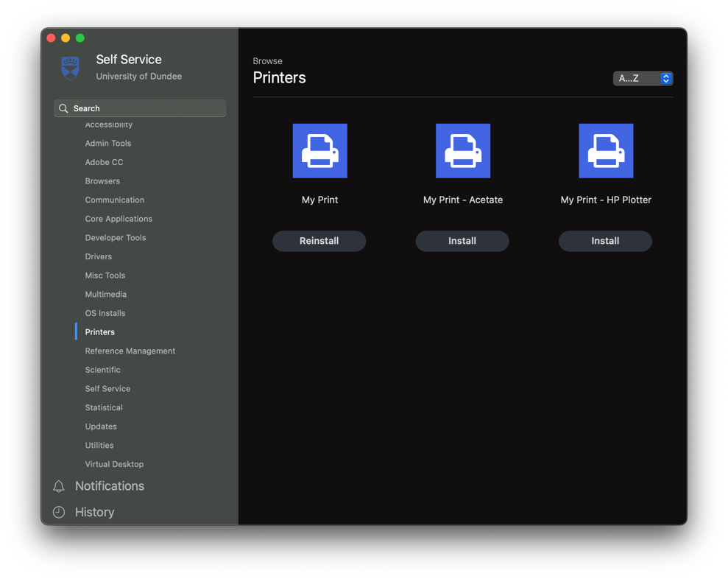Select the Printers category in the sidebar
728x579 pixels.
click(99, 331)
